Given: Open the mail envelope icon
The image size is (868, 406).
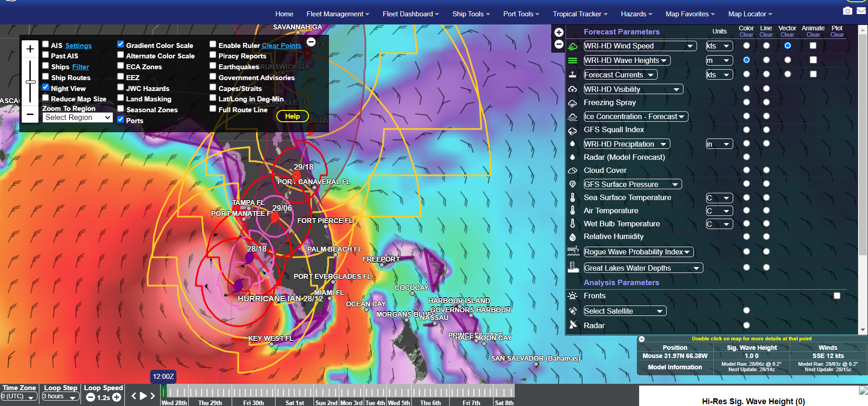Looking at the screenshot, I should [x=861, y=10].
